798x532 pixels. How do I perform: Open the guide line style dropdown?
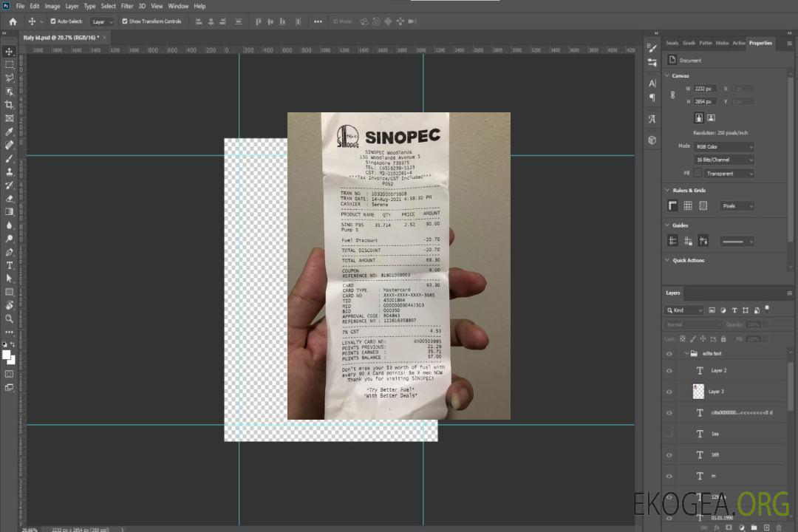737,242
